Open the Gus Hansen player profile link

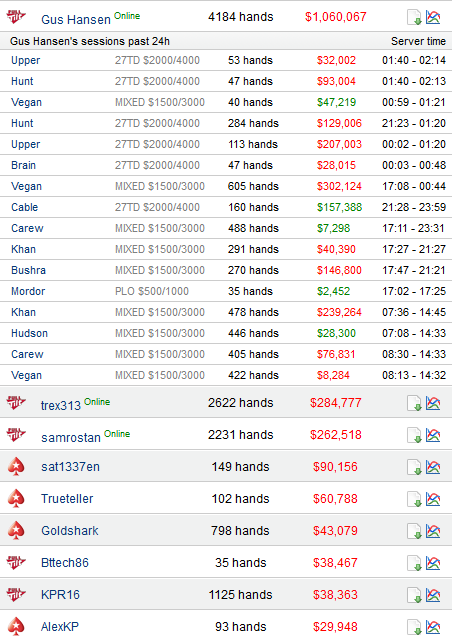(x=76, y=19)
